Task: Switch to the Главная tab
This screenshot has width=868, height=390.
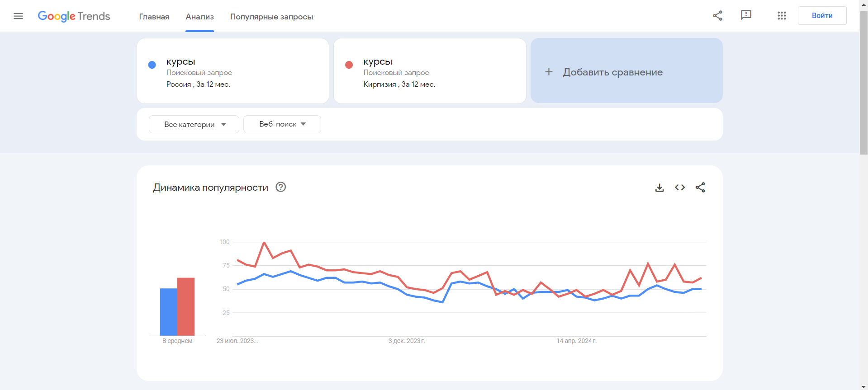Action: 154,17
